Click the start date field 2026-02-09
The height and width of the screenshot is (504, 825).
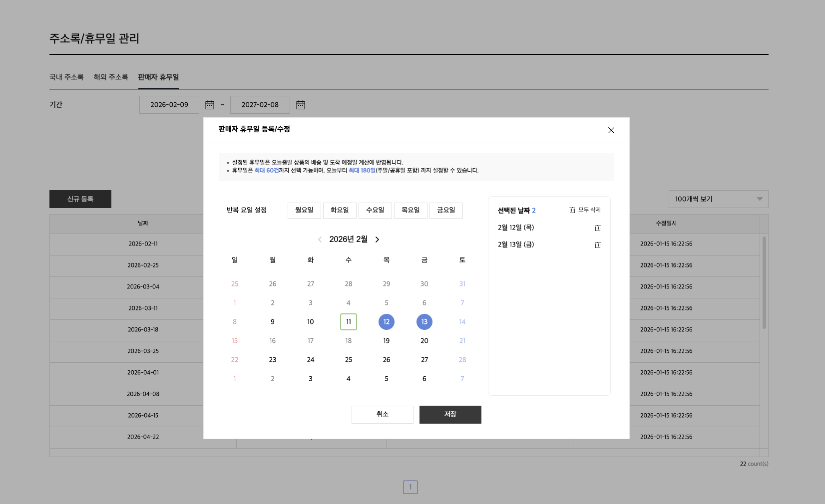[169, 105]
